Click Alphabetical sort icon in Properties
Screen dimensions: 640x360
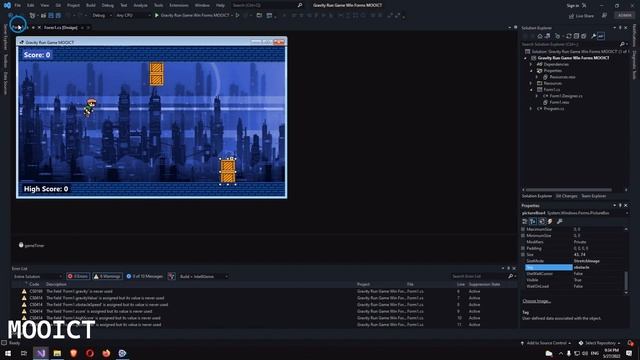pyautogui.click(x=533, y=221)
